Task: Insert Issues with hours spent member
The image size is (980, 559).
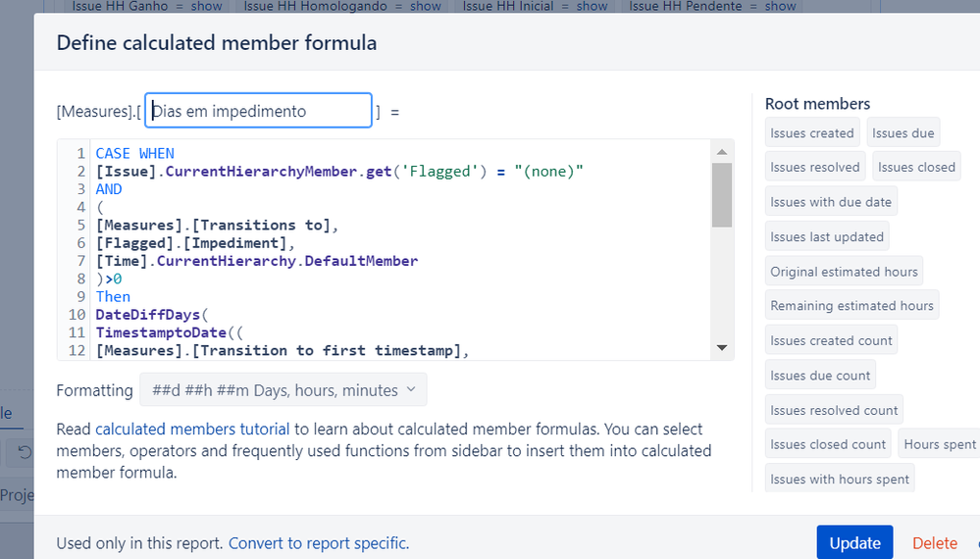Action: coord(840,479)
